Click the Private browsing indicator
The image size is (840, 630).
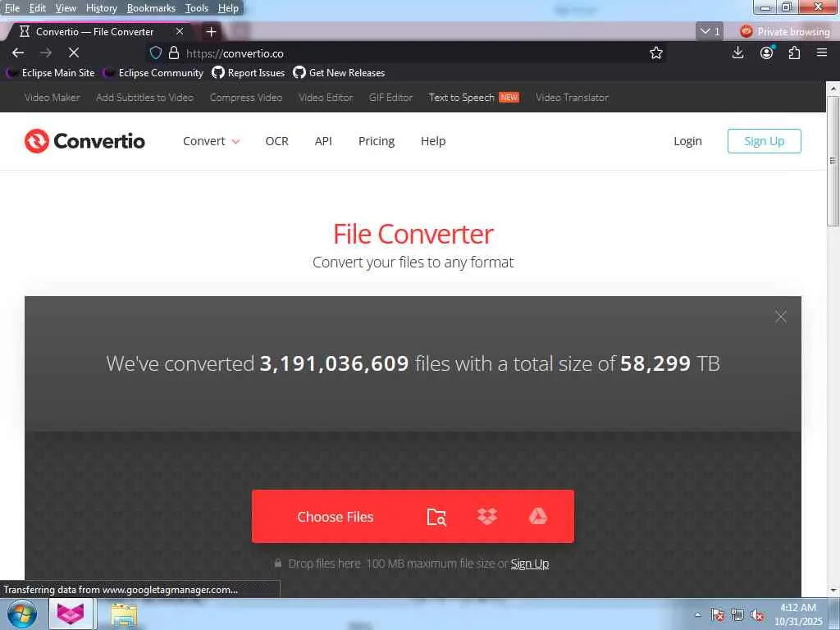[785, 32]
